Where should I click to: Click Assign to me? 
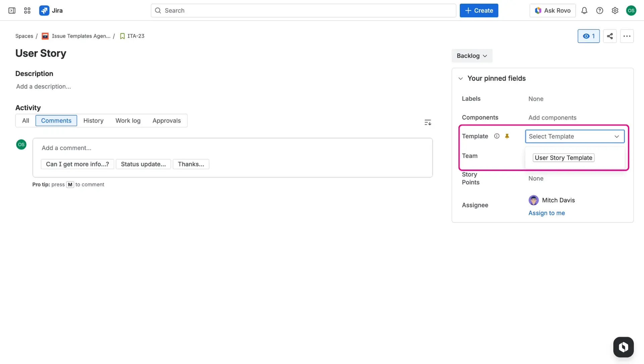(546, 213)
